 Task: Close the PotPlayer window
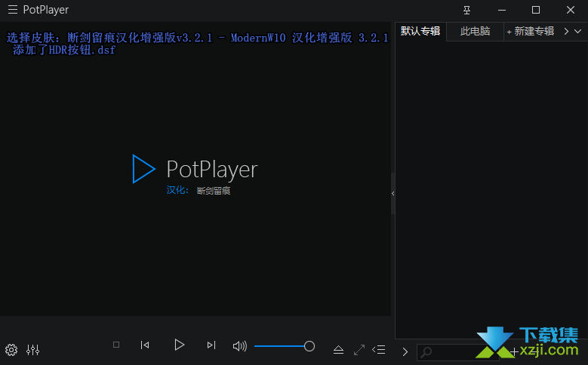point(571,10)
